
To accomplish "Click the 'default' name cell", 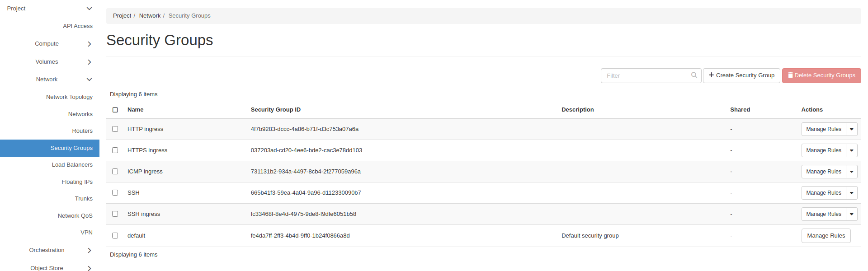I will click(x=136, y=236).
